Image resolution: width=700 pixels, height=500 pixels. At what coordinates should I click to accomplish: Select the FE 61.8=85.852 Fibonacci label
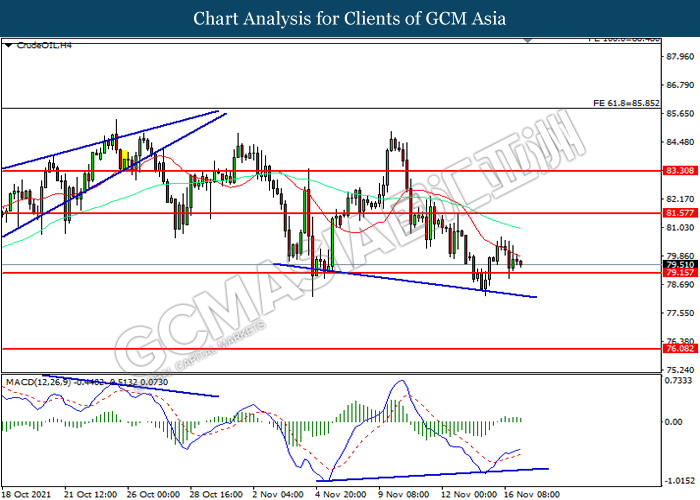point(626,101)
